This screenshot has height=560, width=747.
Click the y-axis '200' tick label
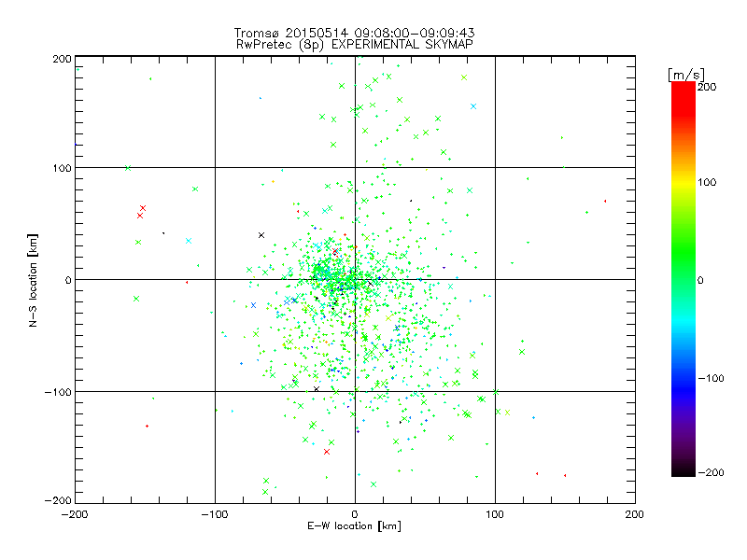click(x=62, y=59)
